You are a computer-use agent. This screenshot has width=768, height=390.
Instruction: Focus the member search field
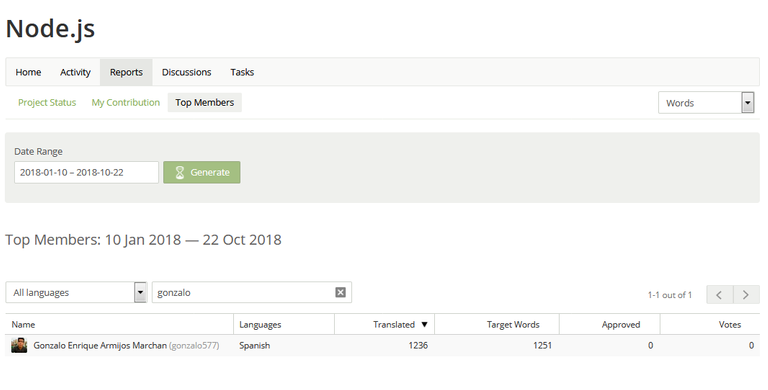coord(243,292)
